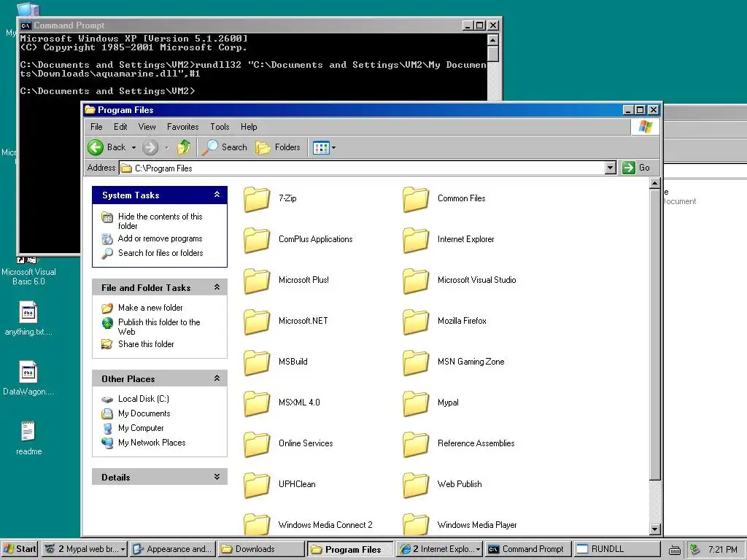
Task: Collapse the Other Places panel
Action: [217, 378]
